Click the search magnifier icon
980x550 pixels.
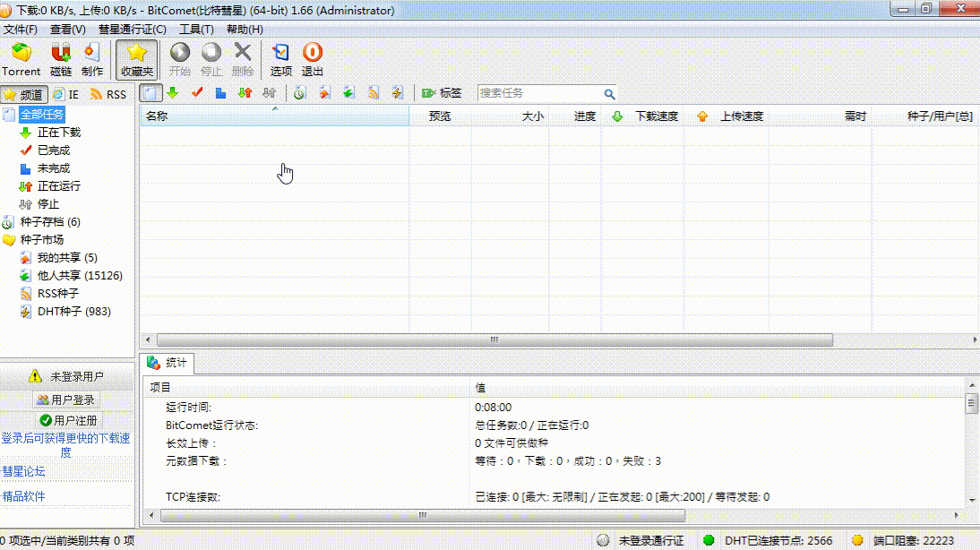(609, 94)
